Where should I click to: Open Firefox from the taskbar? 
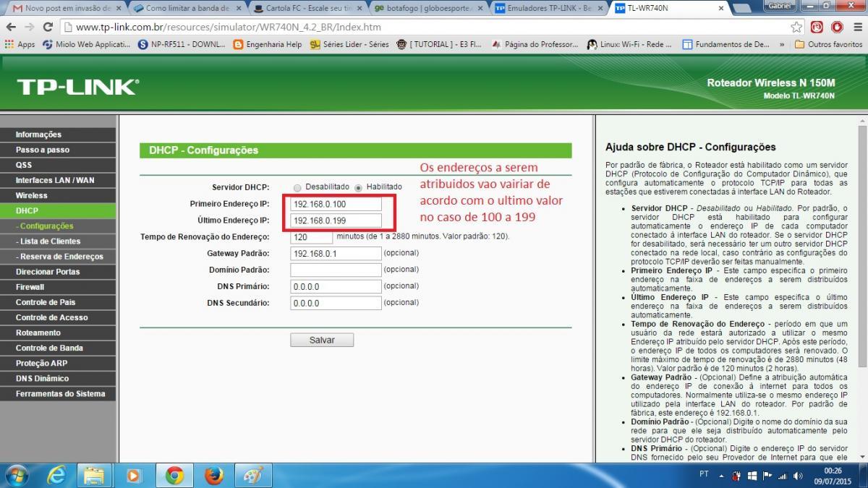[x=213, y=476]
